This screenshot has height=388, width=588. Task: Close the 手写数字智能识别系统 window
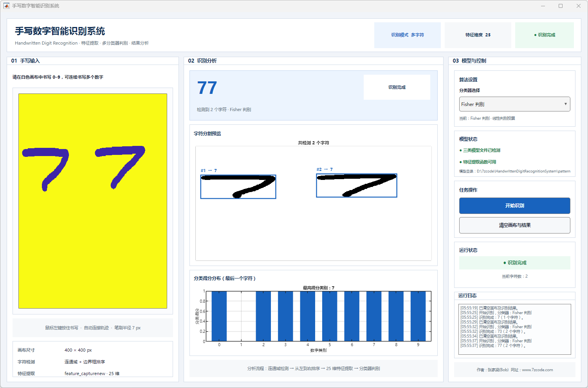(x=579, y=6)
